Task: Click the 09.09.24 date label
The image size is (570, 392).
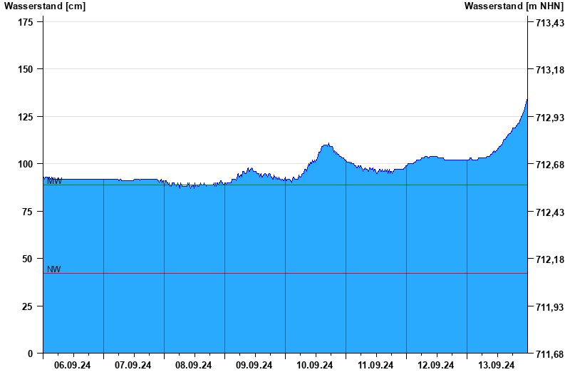Action: 254,365
